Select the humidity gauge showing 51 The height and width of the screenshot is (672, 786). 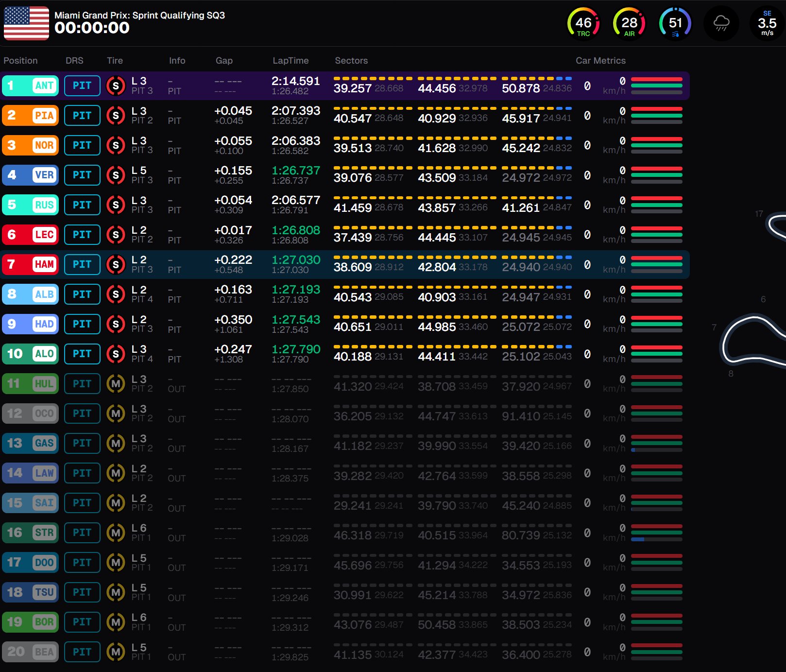click(x=675, y=23)
